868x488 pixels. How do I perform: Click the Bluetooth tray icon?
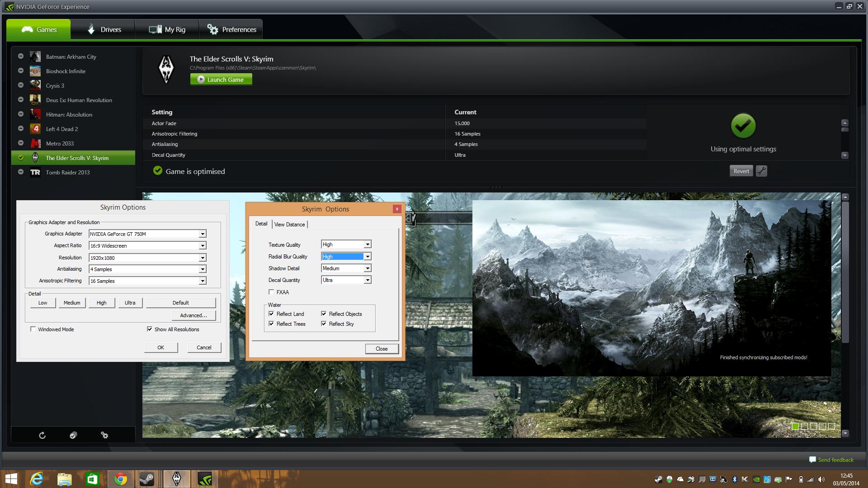coord(735,479)
